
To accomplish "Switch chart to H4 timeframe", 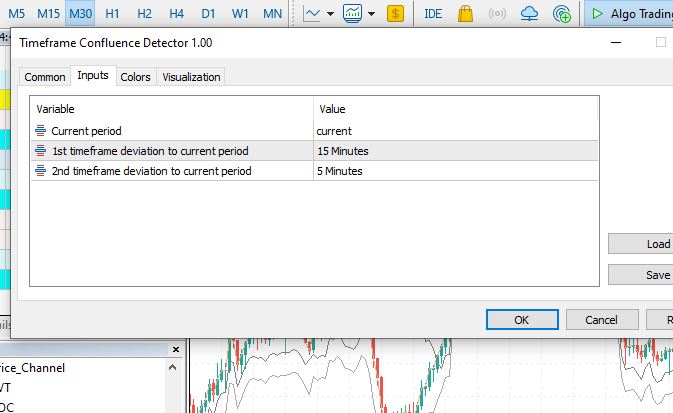I will [176, 14].
